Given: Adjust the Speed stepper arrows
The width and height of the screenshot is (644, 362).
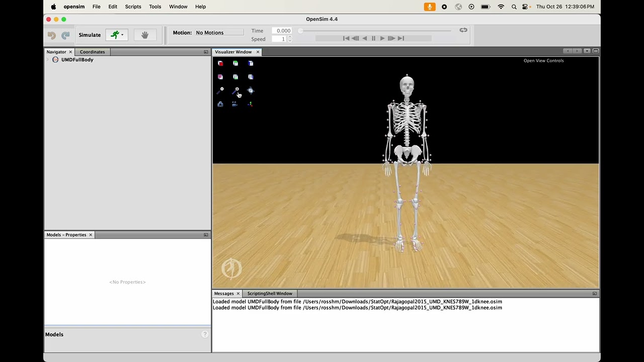Looking at the screenshot, I should point(290,39).
